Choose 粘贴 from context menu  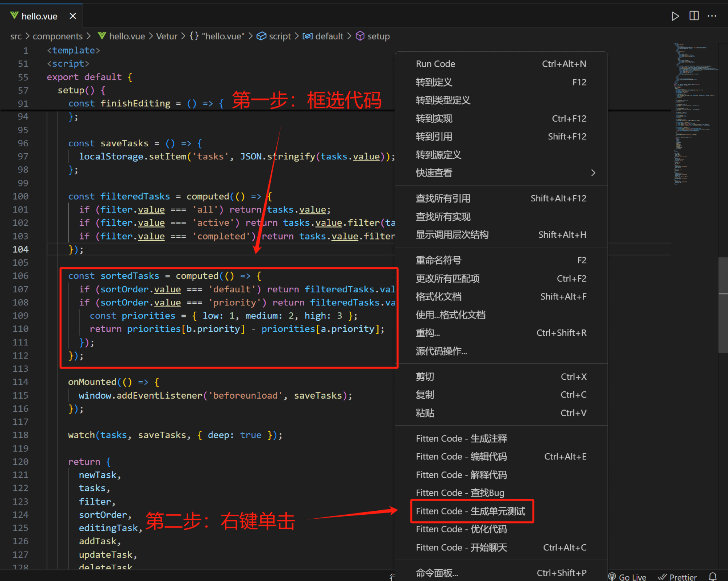coord(501,413)
